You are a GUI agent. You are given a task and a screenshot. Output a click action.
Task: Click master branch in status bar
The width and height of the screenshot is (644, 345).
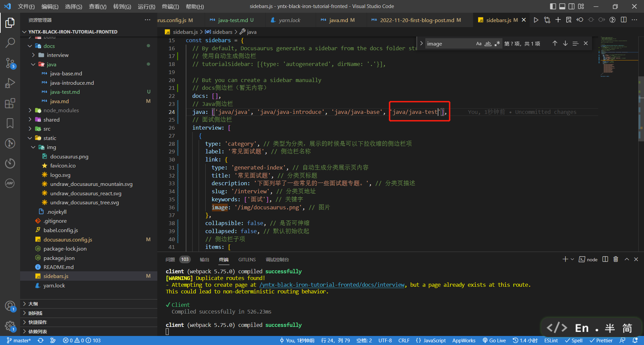[19, 340]
